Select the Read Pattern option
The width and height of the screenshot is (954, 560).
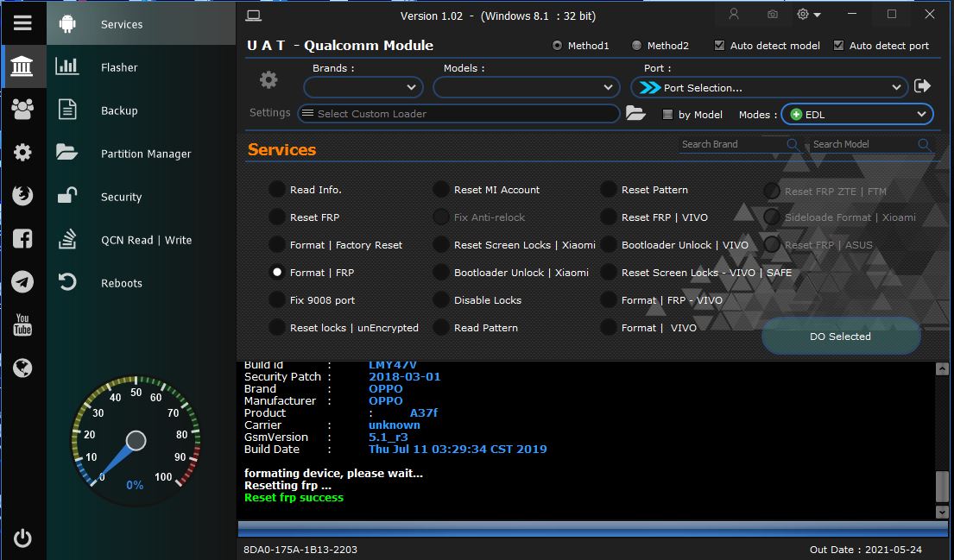pyautogui.click(x=441, y=328)
